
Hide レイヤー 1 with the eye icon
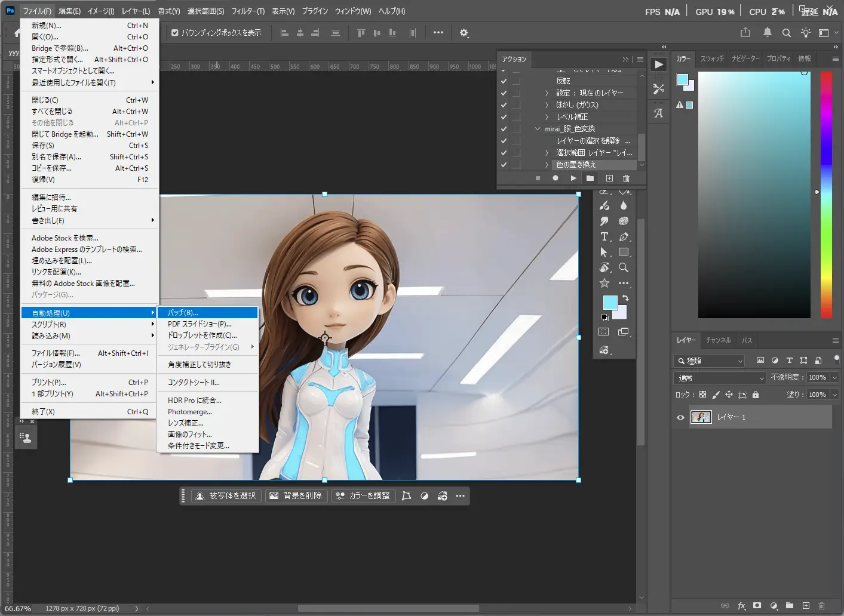tap(680, 417)
